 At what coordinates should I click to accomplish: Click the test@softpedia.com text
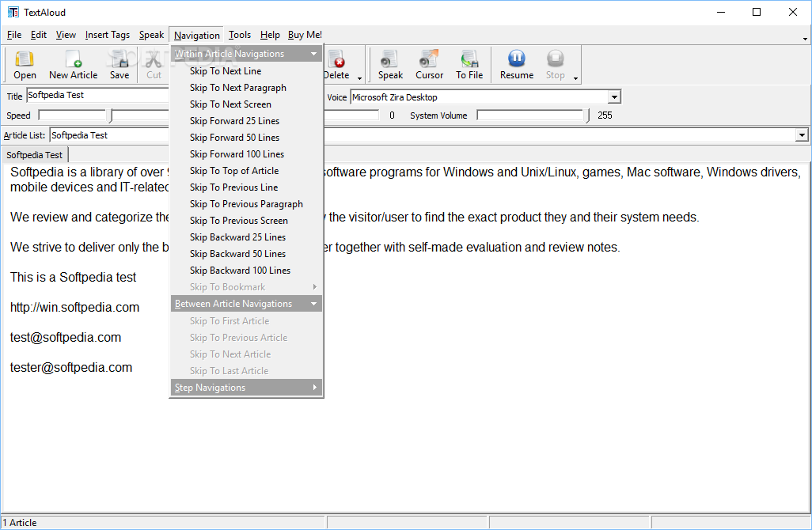pos(65,338)
